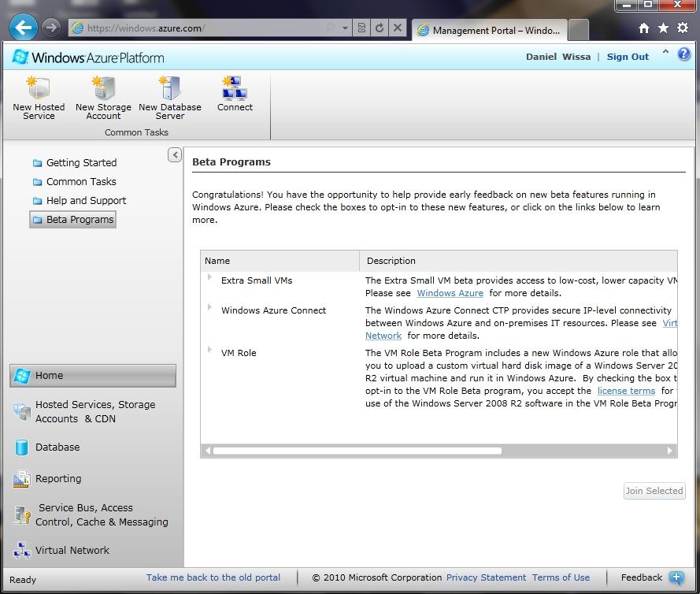Image resolution: width=700 pixels, height=594 pixels.
Task: Refresh the page with the reload icon
Action: pyautogui.click(x=380, y=28)
